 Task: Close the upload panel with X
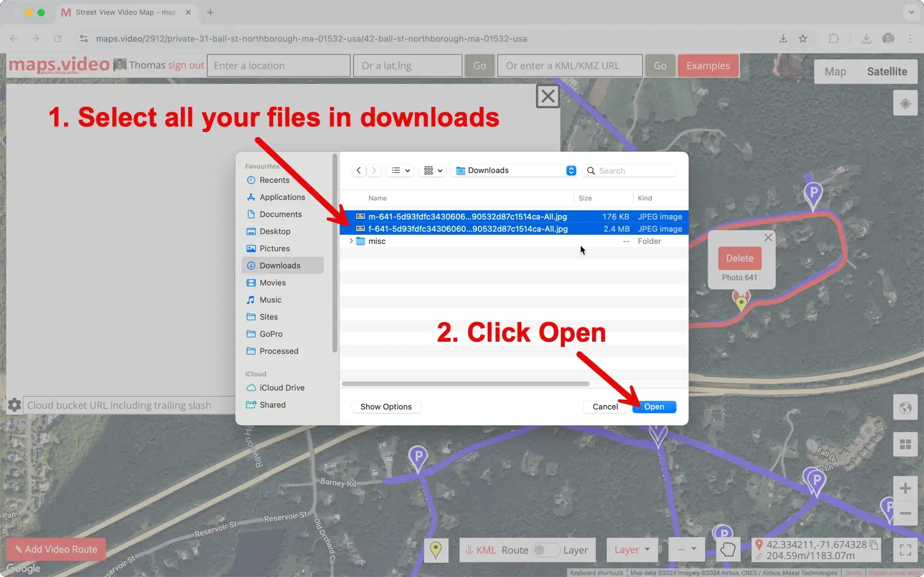(x=548, y=96)
